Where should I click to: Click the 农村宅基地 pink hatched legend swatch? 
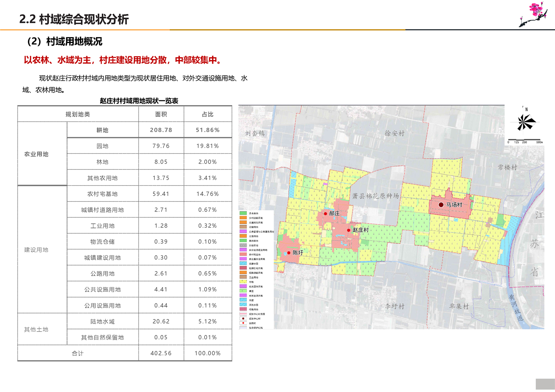pyautogui.click(x=243, y=254)
